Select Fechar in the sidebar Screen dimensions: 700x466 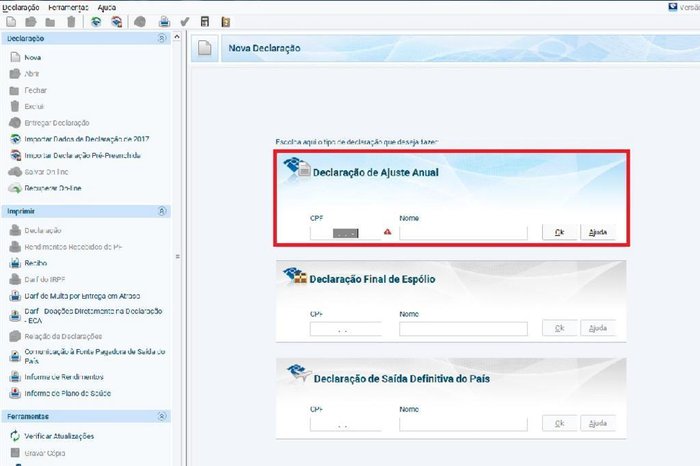[x=35, y=90]
